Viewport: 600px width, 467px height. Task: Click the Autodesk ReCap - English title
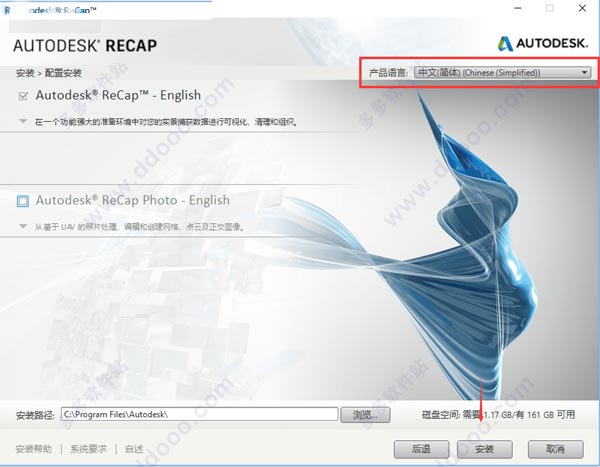[118, 95]
